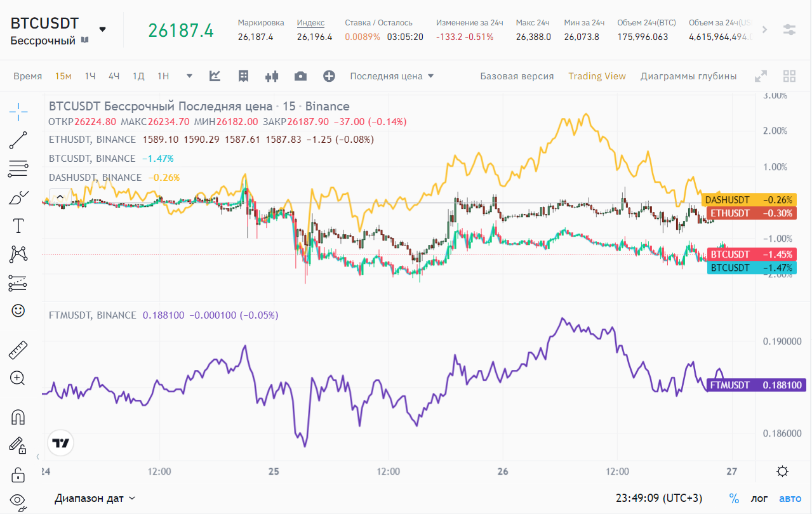Image resolution: width=812 pixels, height=514 pixels.
Task: Click the BTCUSDT -1.47% teal label
Action: 751,268
